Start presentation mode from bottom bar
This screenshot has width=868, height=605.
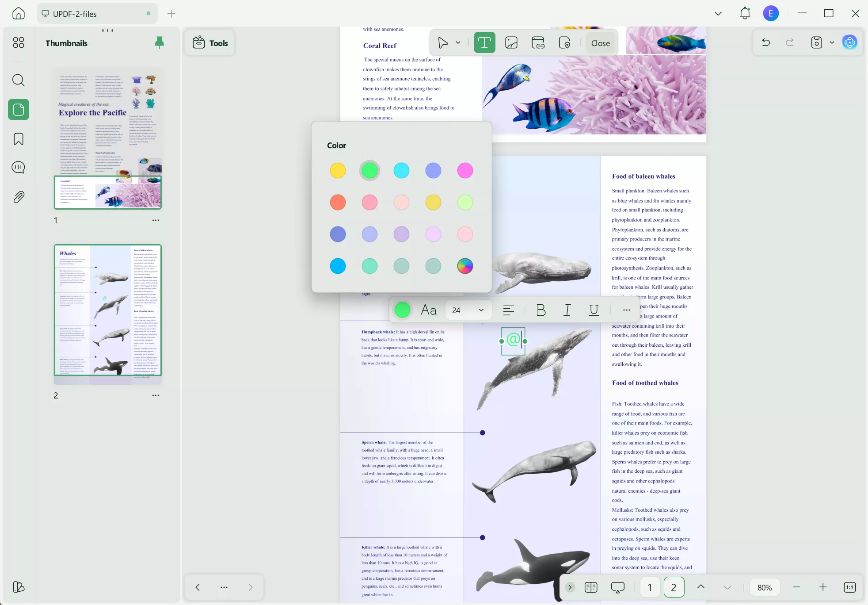coord(617,587)
